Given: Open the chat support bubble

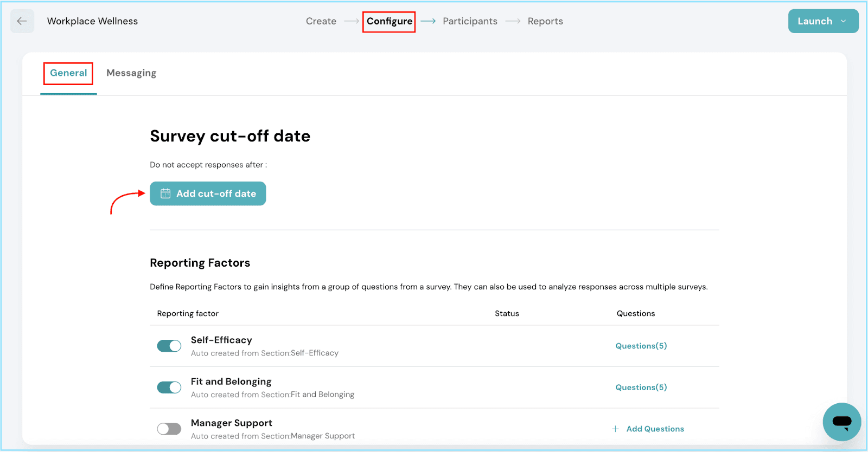Looking at the screenshot, I should (x=841, y=422).
